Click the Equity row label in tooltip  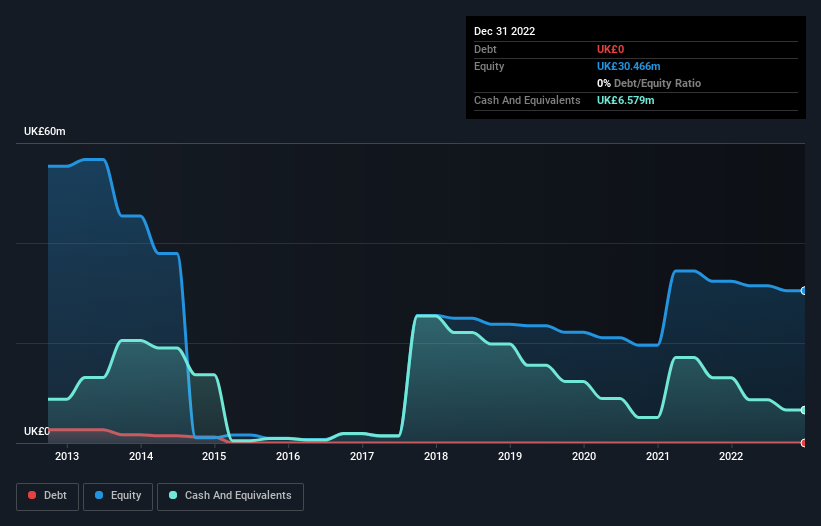(x=489, y=66)
